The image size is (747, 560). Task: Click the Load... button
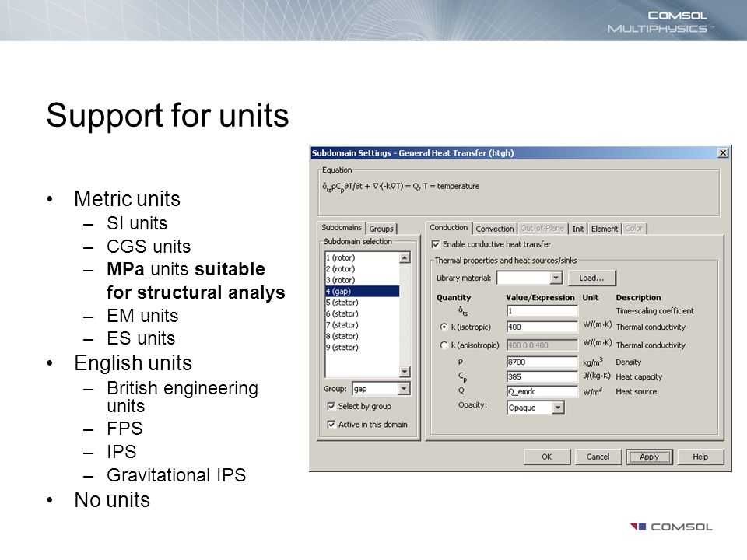point(591,278)
